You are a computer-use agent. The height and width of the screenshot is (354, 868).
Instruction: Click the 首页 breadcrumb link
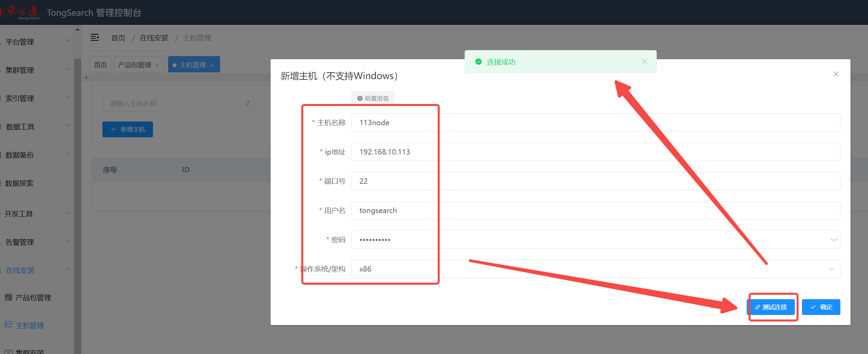118,38
